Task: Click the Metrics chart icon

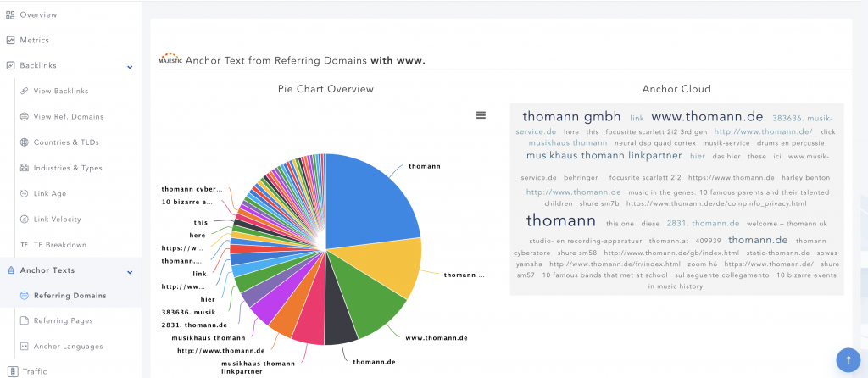Action: [10, 41]
